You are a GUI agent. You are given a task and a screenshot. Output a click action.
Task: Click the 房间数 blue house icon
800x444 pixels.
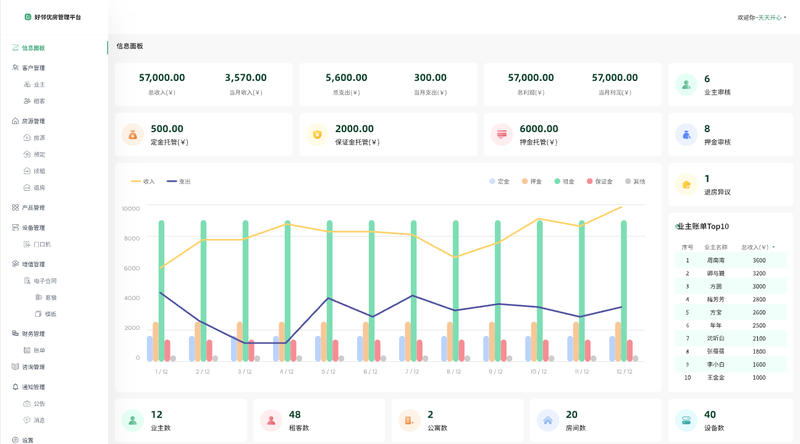[547, 421]
